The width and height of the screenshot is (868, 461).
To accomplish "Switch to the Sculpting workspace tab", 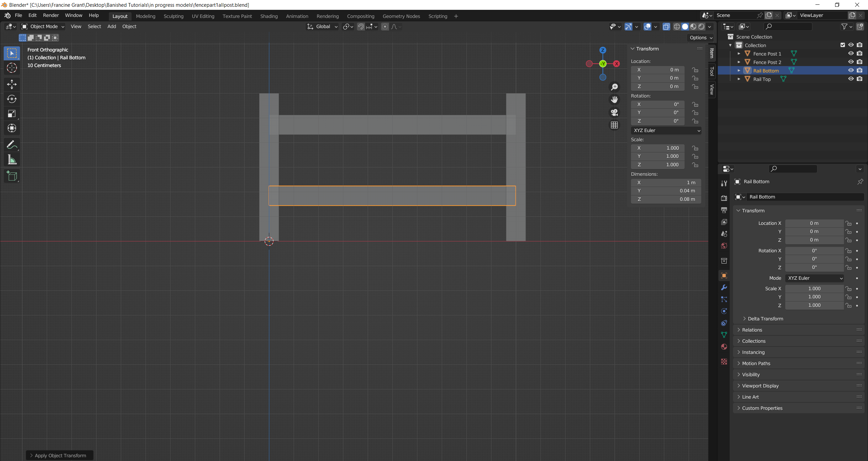I will pyautogui.click(x=173, y=16).
